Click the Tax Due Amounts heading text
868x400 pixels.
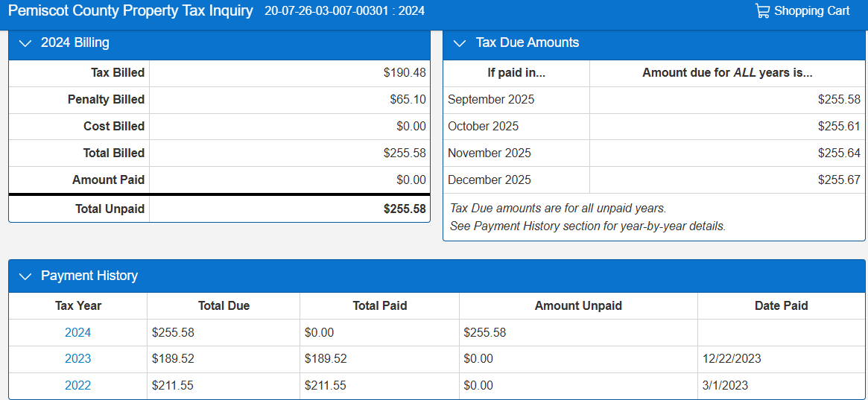click(527, 42)
